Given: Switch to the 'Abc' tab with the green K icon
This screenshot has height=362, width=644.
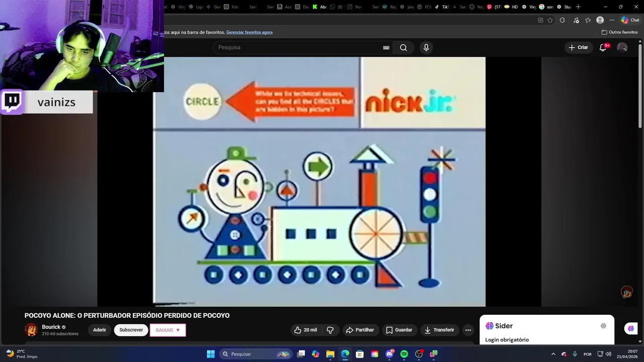Looking at the screenshot, I should 319,7.
